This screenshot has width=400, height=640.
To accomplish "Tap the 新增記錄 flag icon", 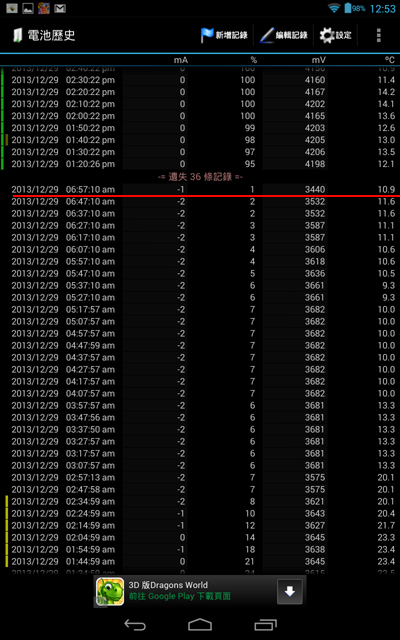I will pos(207,36).
